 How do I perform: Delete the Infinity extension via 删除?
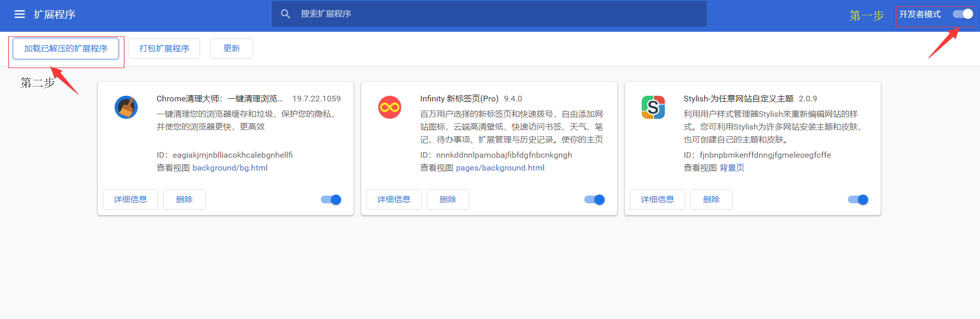click(448, 200)
